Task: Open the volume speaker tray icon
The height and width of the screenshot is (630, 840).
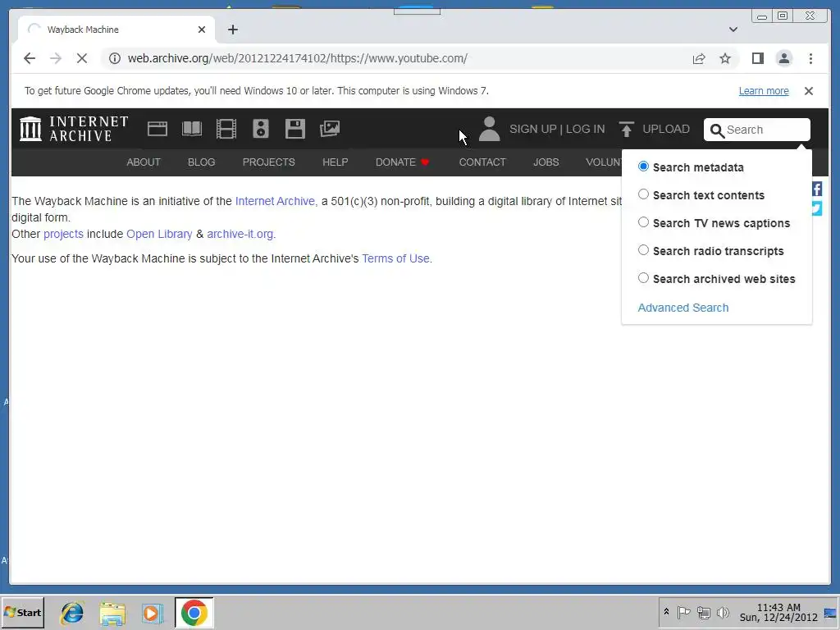Action: click(x=723, y=612)
